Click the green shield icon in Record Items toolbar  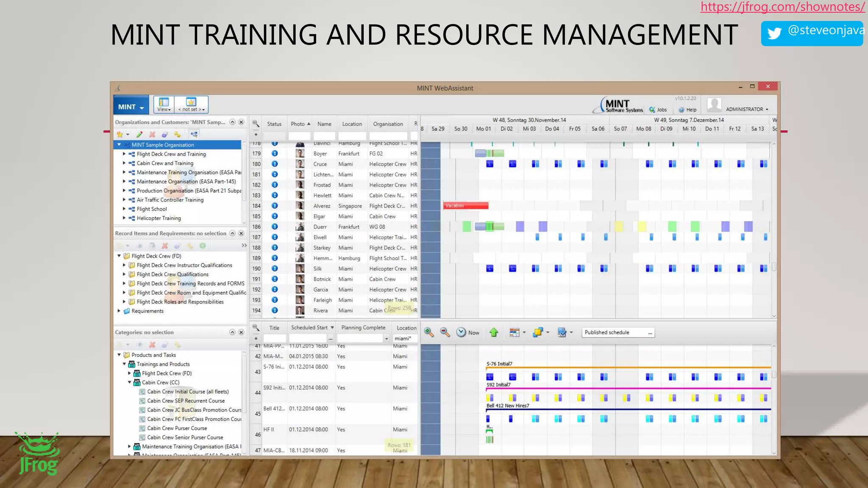tap(203, 246)
